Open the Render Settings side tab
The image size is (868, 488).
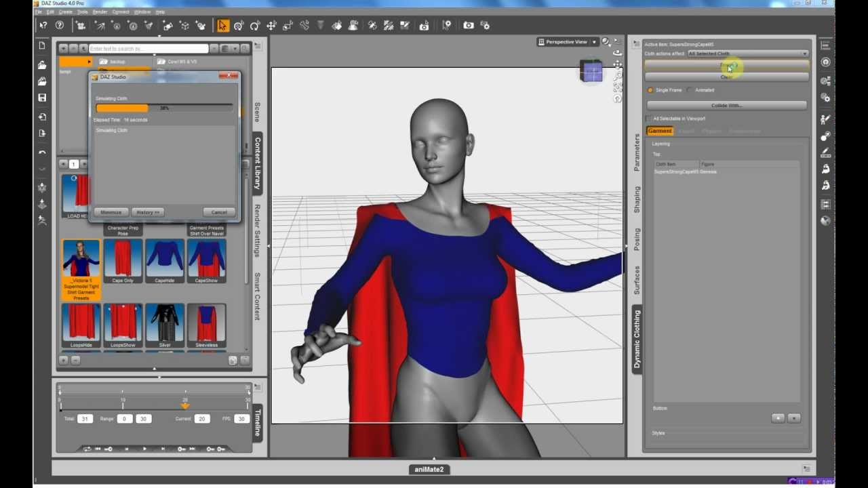pos(258,230)
